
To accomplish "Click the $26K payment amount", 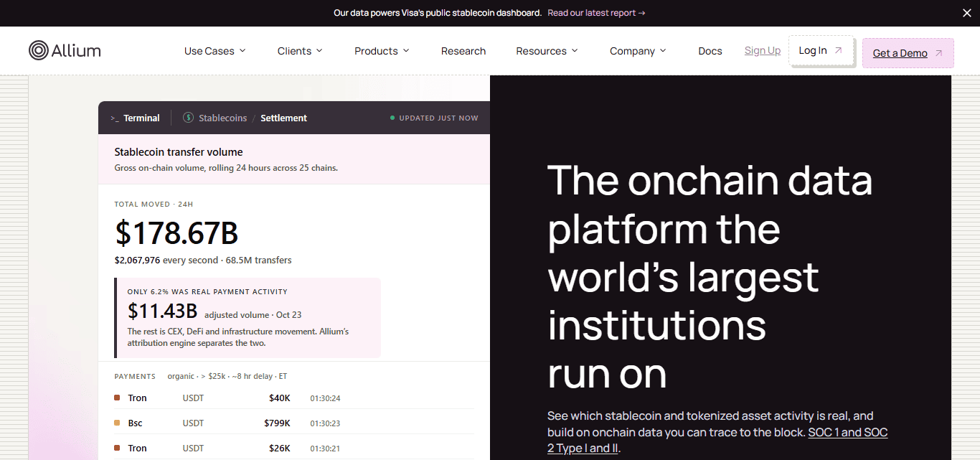I will tap(279, 448).
